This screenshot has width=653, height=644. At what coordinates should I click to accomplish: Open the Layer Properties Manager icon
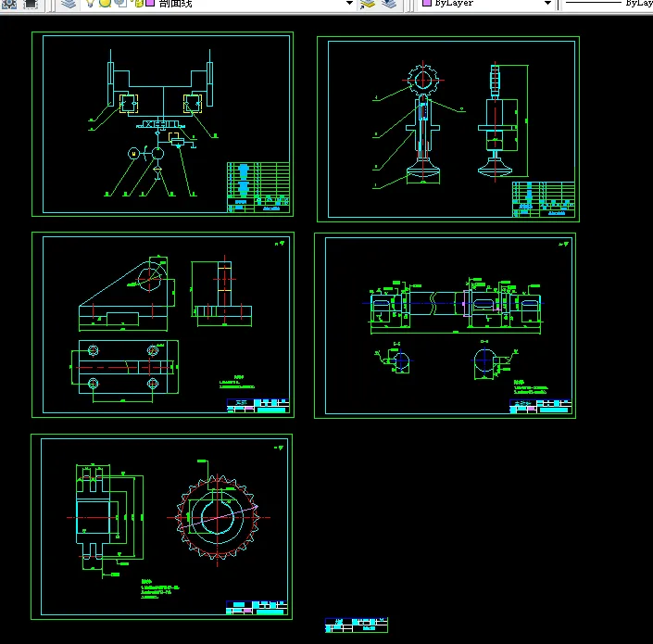pos(69,4)
